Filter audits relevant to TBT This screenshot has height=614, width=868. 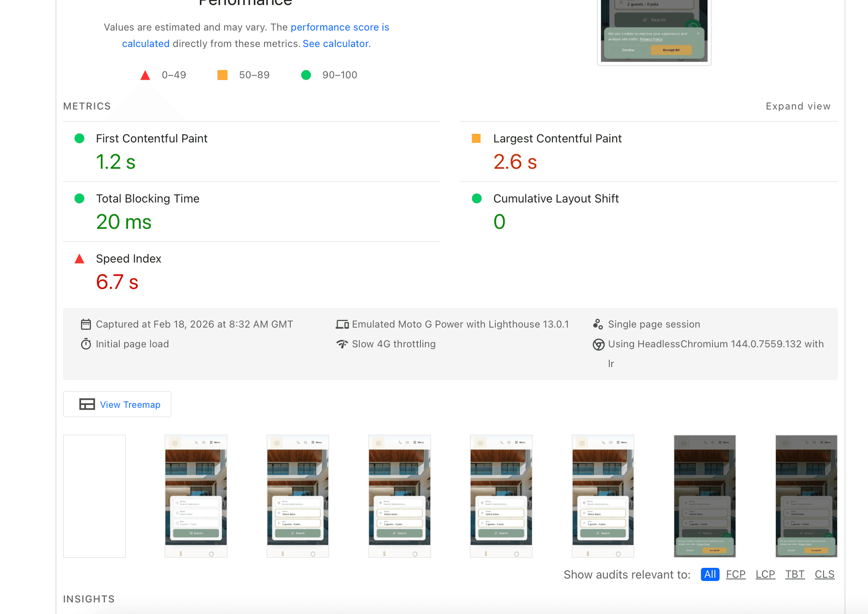[795, 574]
